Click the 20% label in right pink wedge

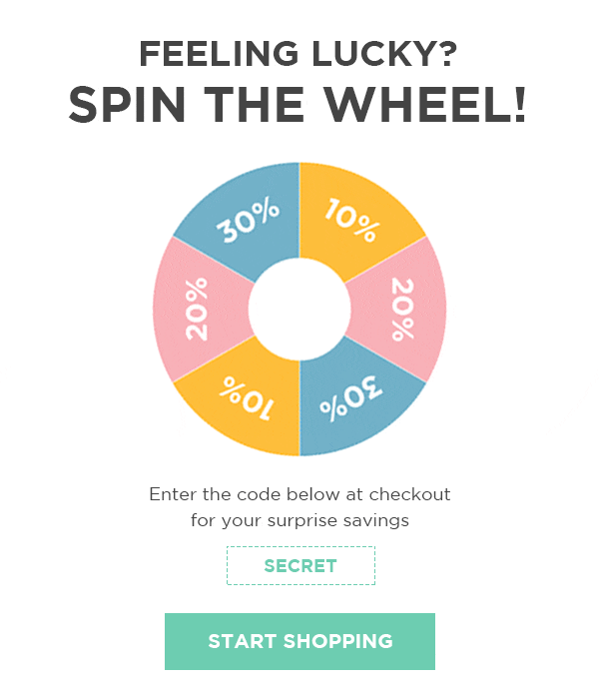[402, 310]
